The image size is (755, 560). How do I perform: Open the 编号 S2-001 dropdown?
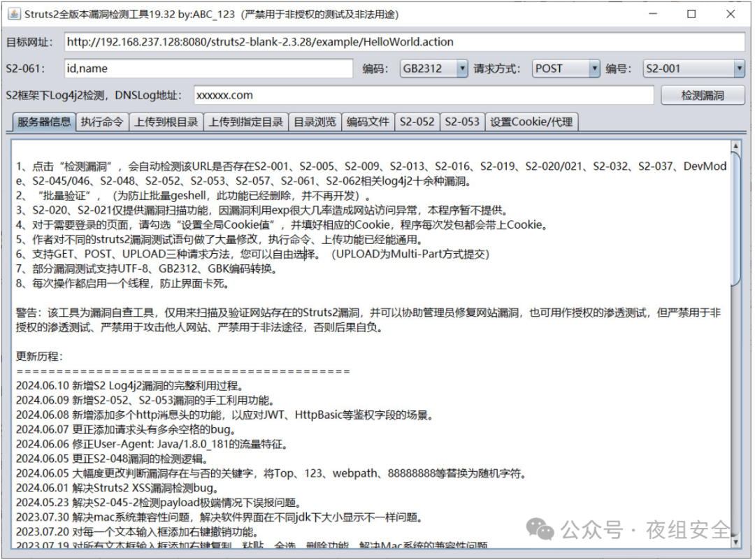694,69
